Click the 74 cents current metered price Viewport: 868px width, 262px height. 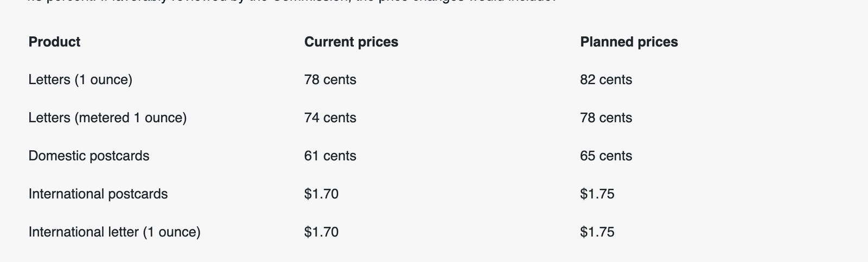pyautogui.click(x=330, y=118)
